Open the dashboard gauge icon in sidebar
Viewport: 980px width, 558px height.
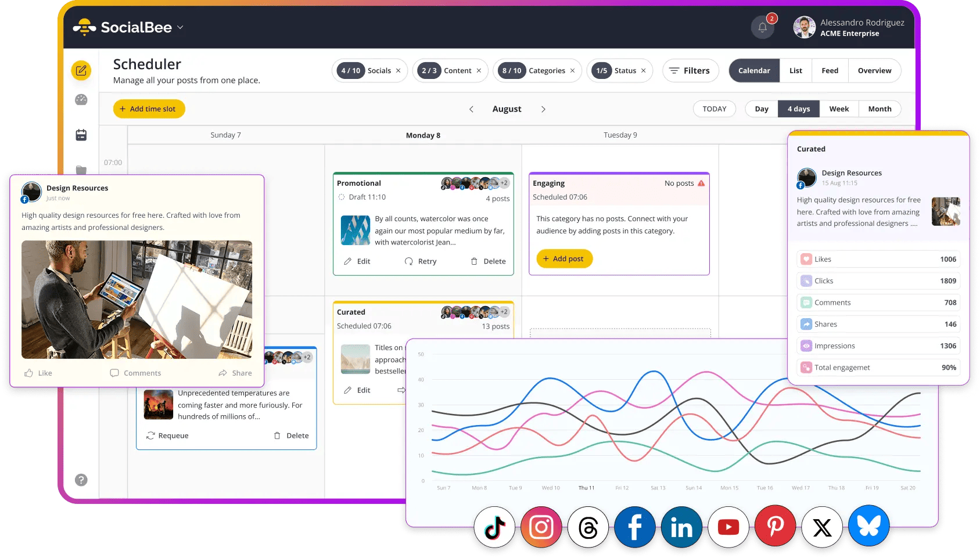pos(81,100)
